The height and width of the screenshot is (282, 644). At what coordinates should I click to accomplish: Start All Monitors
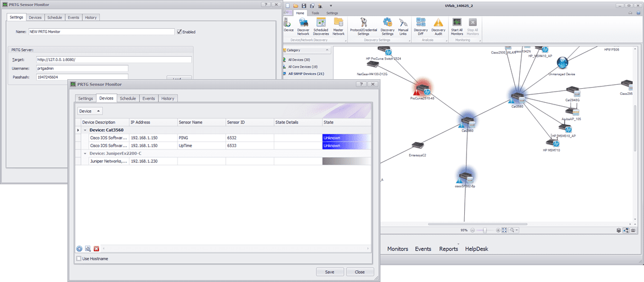coord(457,27)
